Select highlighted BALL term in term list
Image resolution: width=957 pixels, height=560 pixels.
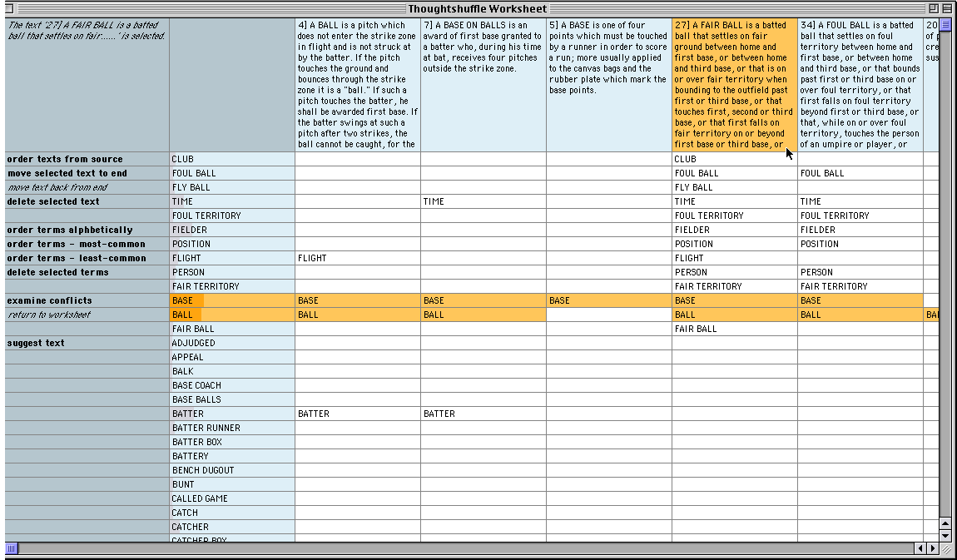click(x=232, y=315)
